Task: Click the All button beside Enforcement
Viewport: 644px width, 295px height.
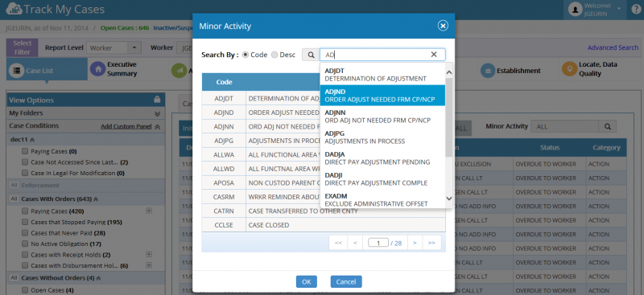Action: click(x=14, y=186)
